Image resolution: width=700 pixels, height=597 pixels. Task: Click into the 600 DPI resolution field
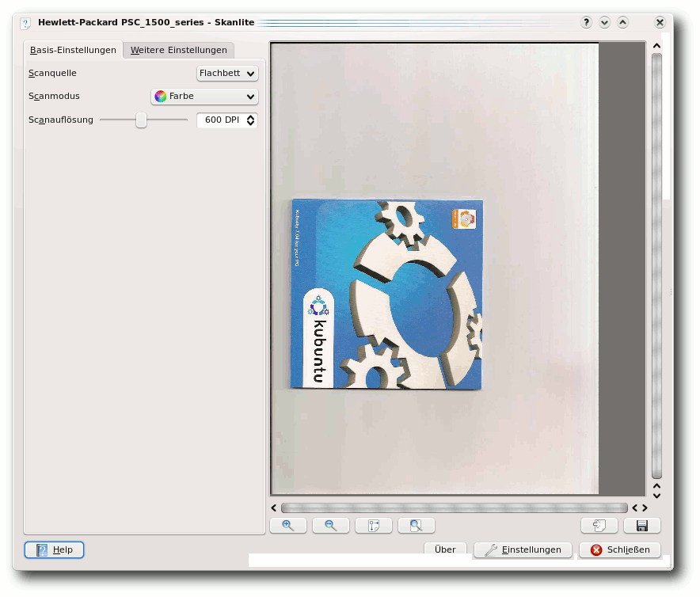point(222,120)
